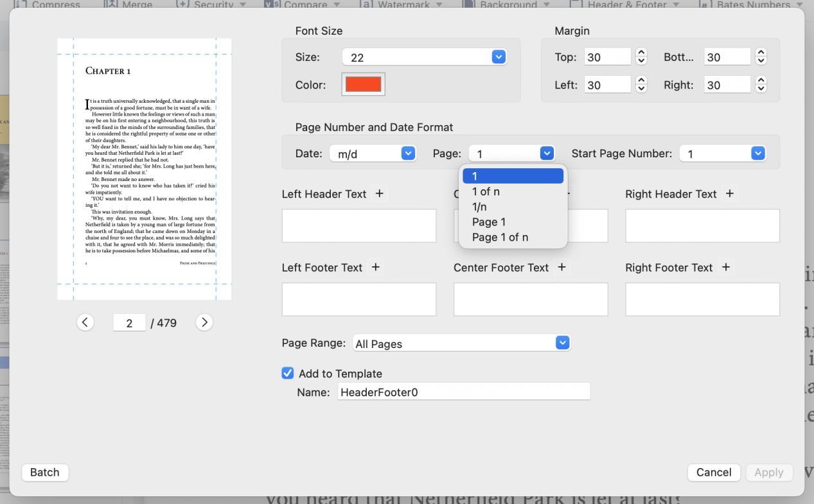Click the Batch button
The height and width of the screenshot is (504, 814).
[45, 472]
